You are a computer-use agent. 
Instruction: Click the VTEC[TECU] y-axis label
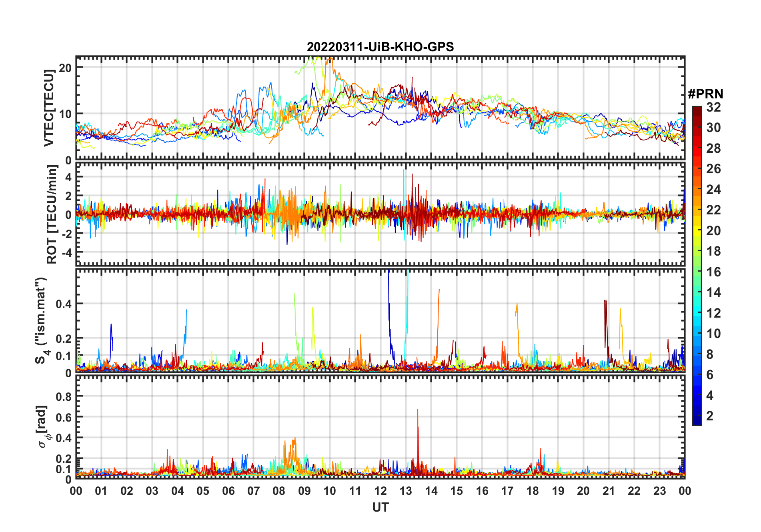coord(49,108)
